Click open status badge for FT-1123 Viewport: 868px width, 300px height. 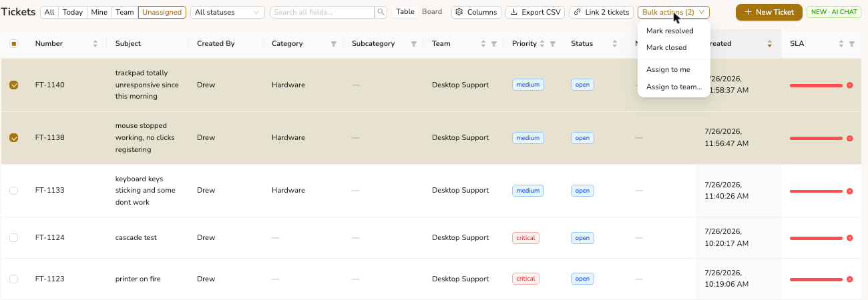[x=582, y=279]
